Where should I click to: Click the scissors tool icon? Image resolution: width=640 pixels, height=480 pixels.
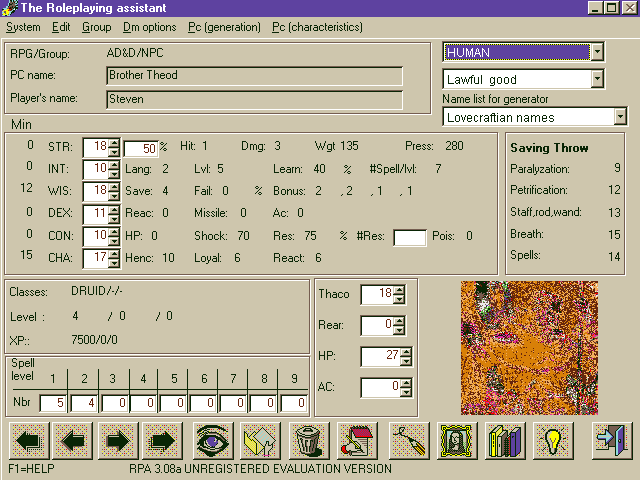(409, 441)
